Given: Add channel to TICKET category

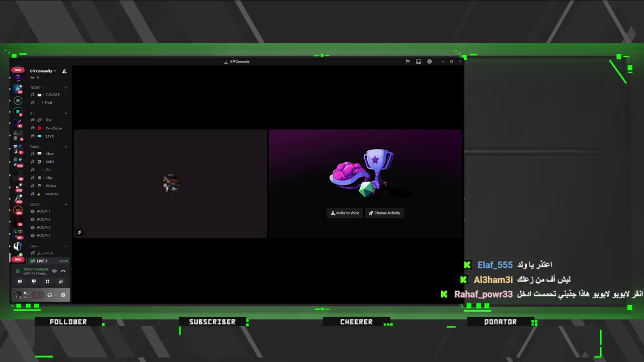Looking at the screenshot, I should [66, 88].
